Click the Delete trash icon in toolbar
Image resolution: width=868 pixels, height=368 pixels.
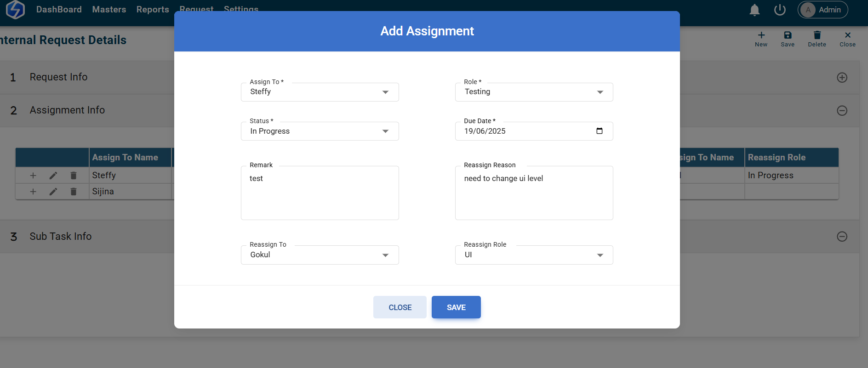[817, 35]
